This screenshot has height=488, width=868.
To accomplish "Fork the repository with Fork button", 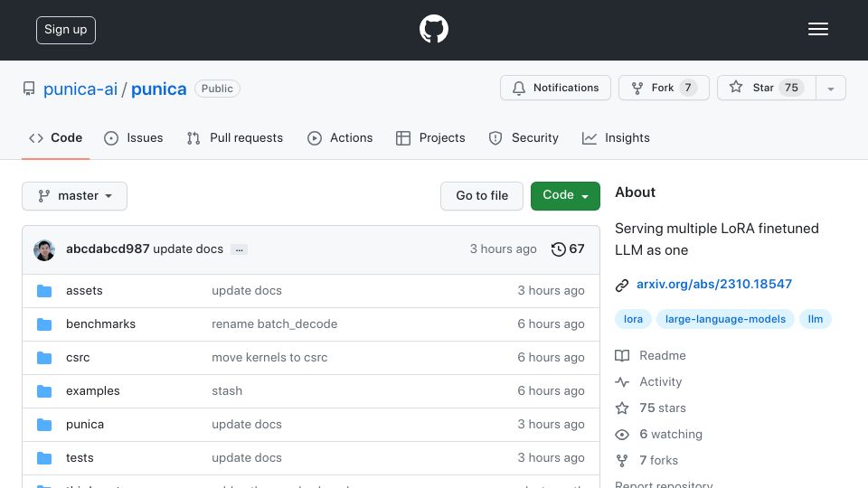I will click(664, 88).
